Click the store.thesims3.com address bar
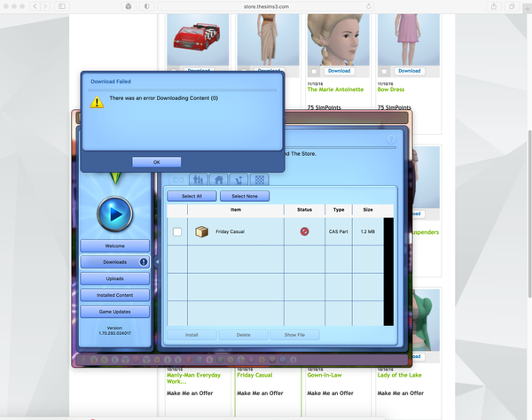This screenshot has height=420, width=532. (266, 6)
